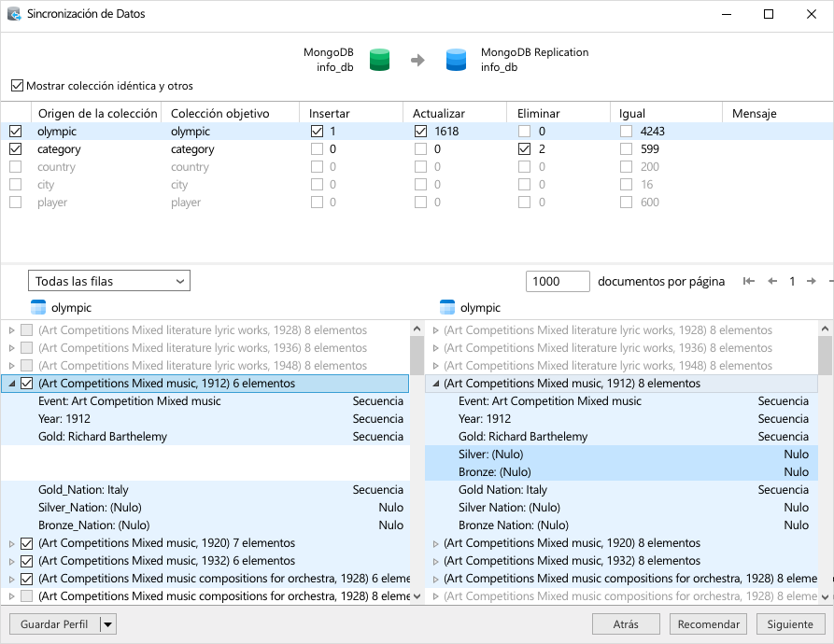
Task: Click the right olympic collection icon
Action: [x=447, y=307]
